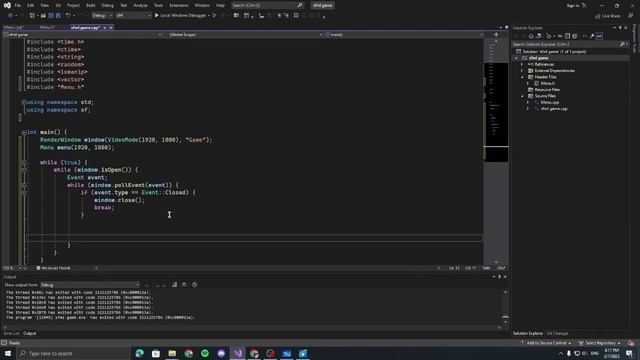Toggle Preview Selected Items in Solution Explorer
This screenshot has width=640, height=360.
tap(599, 36)
